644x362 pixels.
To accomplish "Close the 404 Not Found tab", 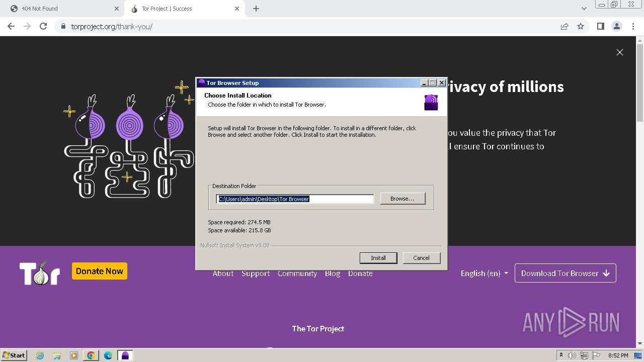I will 117,9.
